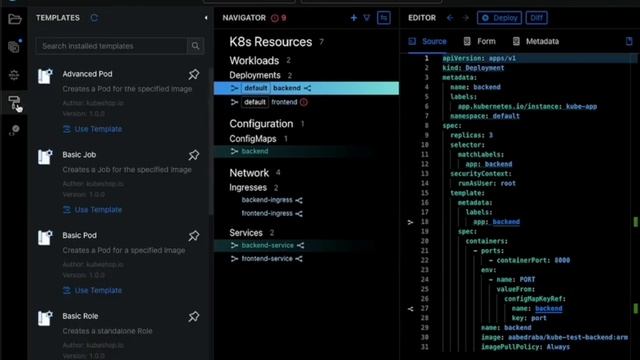Click the Search installed templates field

point(111,46)
